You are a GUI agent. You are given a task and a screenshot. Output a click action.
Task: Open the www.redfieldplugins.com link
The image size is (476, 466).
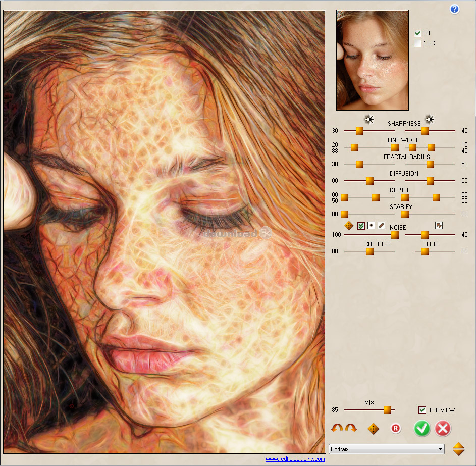point(295,459)
